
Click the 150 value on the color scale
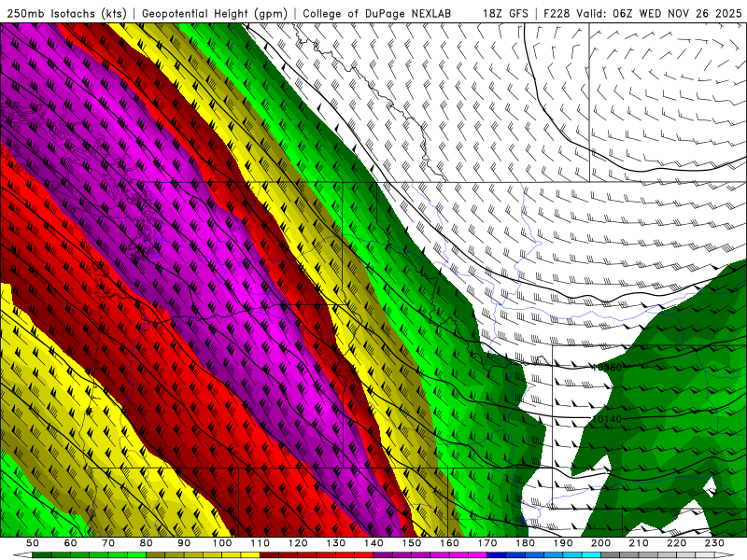(412, 543)
